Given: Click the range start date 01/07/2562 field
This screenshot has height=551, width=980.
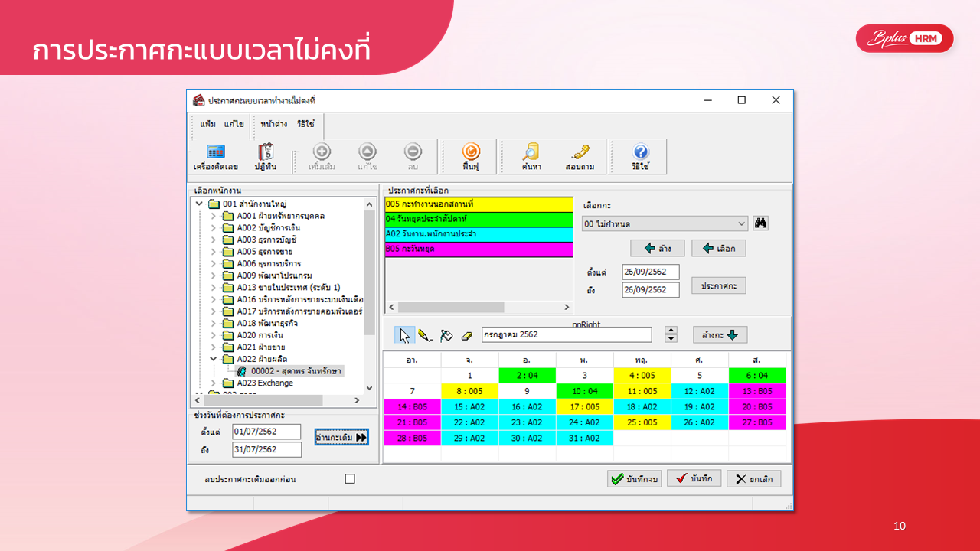Looking at the screenshot, I should (x=266, y=432).
